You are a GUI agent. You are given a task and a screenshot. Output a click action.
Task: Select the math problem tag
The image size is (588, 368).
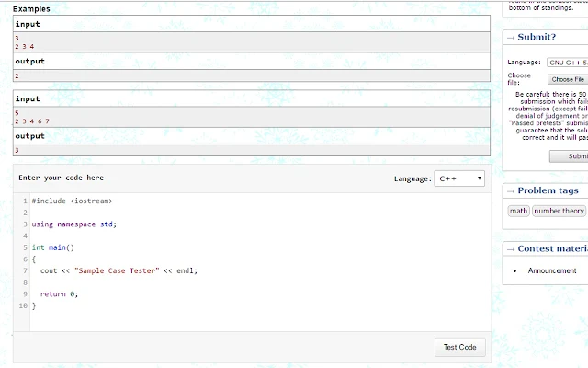pyautogui.click(x=518, y=211)
